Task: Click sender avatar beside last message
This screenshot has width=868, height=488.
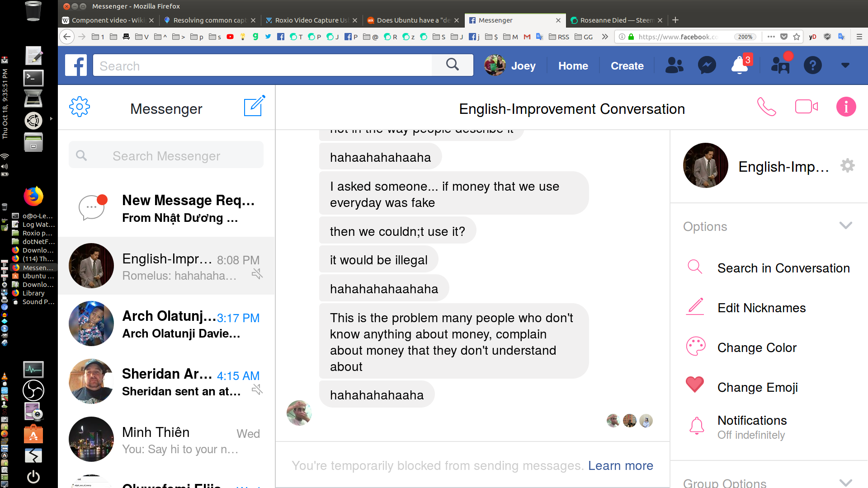Action: pos(299,413)
